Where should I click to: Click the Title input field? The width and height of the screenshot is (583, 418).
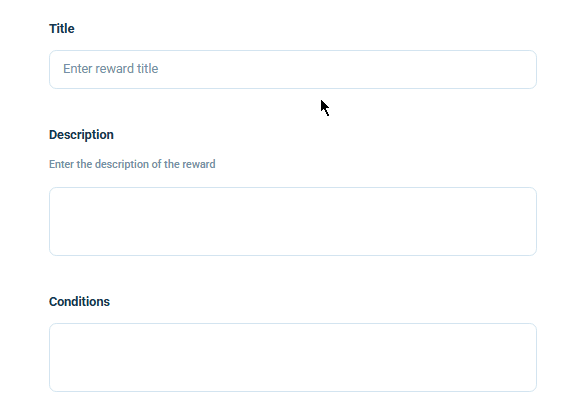[x=293, y=70]
